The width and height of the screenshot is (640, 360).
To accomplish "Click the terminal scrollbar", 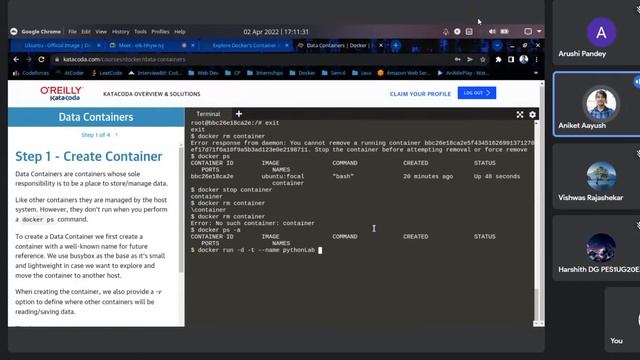I will (x=536, y=304).
